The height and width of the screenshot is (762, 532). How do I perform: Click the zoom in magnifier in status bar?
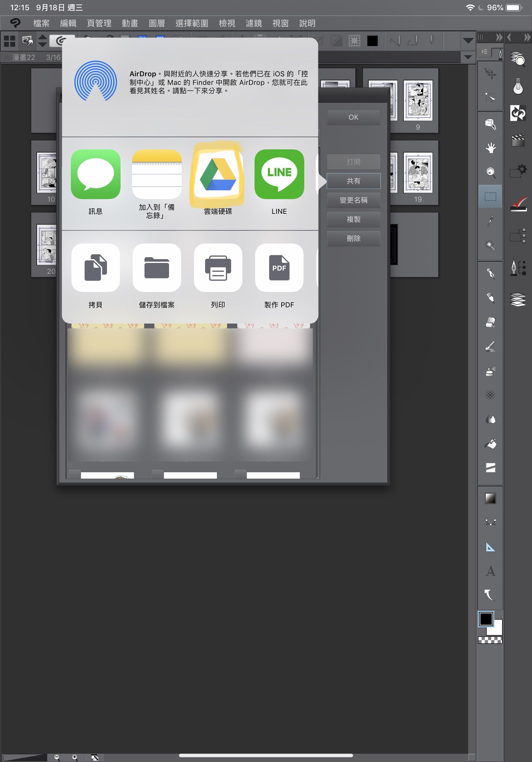[x=75, y=757]
